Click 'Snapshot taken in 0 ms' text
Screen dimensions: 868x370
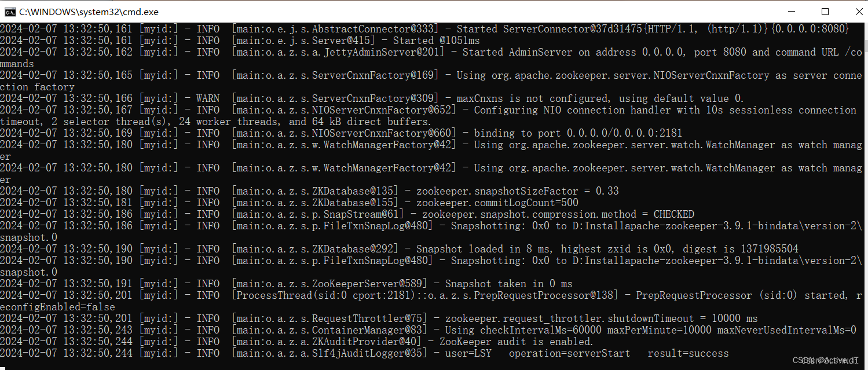[x=509, y=284]
